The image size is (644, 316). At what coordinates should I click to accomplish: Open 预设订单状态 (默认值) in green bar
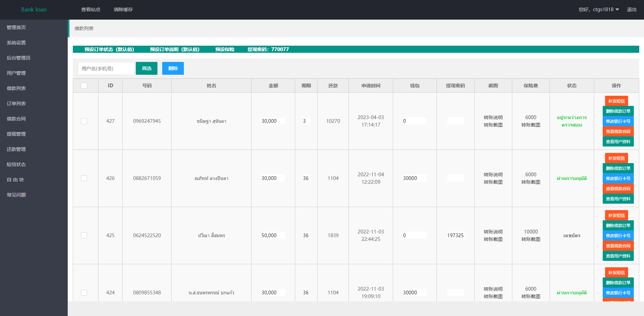tap(109, 49)
